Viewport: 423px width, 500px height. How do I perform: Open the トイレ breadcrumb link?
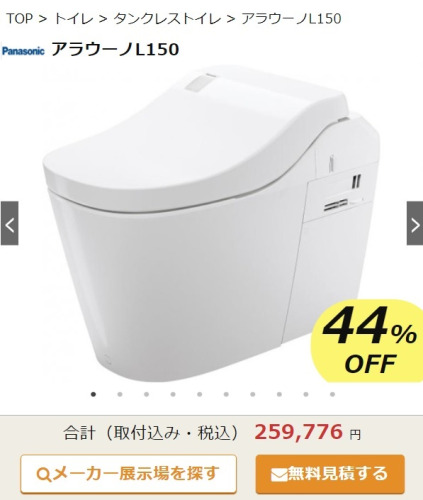pos(74,19)
